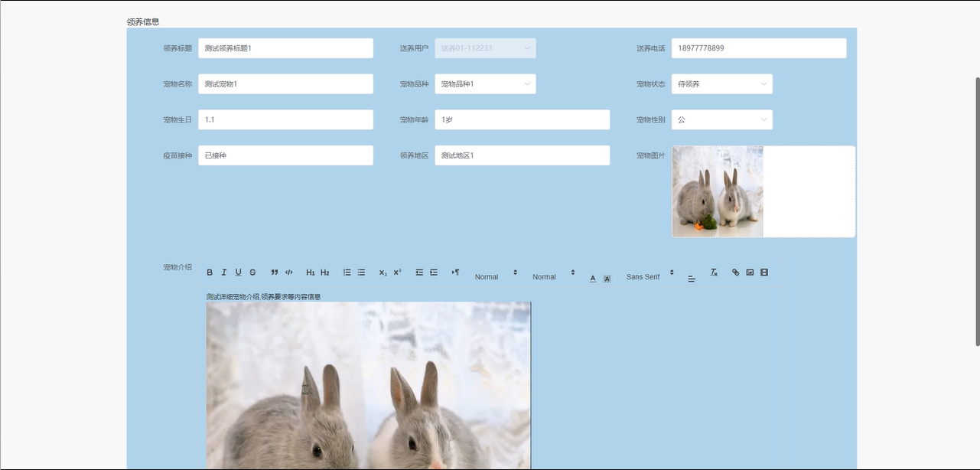This screenshot has height=470, width=980.
Task: Create an ordered numbered list
Action: tap(347, 273)
